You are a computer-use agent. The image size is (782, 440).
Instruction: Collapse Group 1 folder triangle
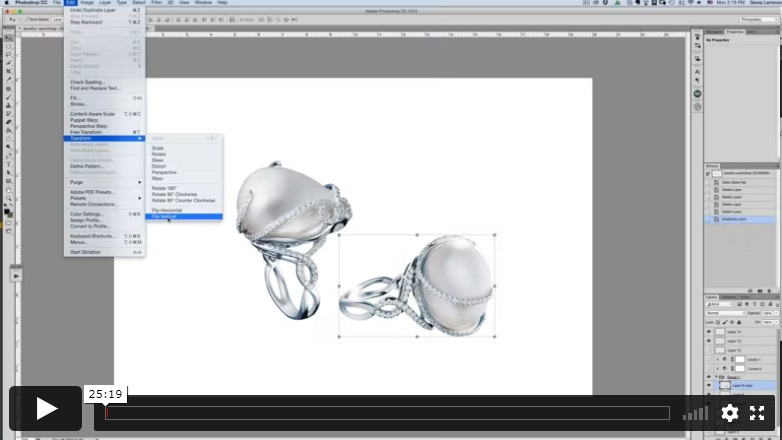[716, 377]
